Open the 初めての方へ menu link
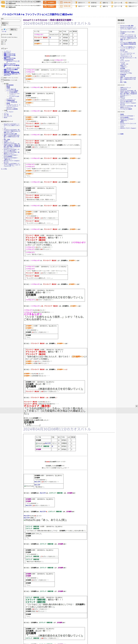 [x=8, y=52]
